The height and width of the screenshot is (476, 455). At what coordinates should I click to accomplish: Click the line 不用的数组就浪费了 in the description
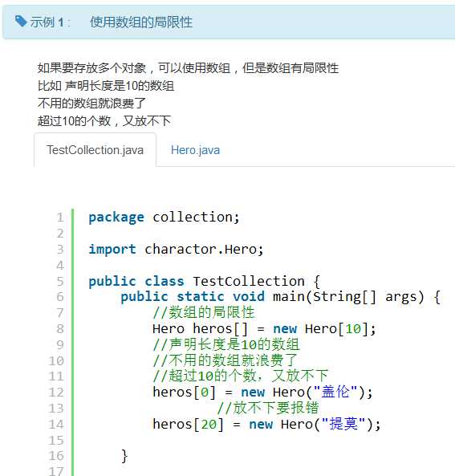(x=92, y=104)
